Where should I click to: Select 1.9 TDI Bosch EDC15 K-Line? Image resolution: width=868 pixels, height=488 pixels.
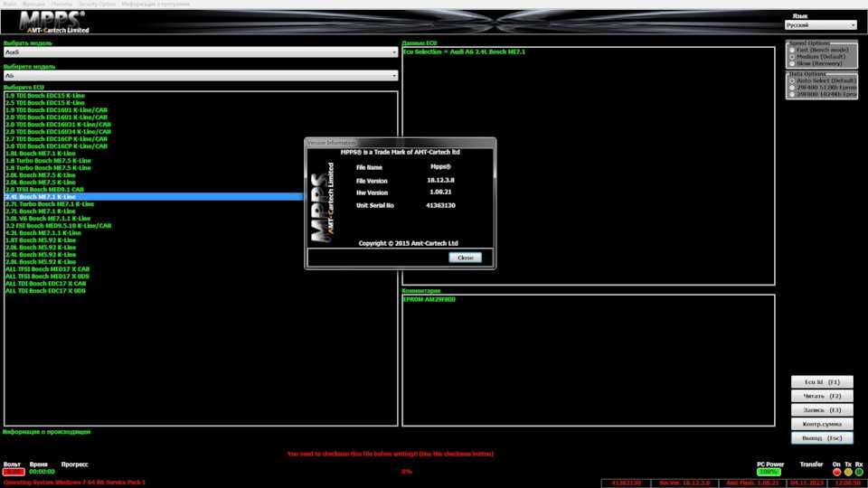click(45, 96)
